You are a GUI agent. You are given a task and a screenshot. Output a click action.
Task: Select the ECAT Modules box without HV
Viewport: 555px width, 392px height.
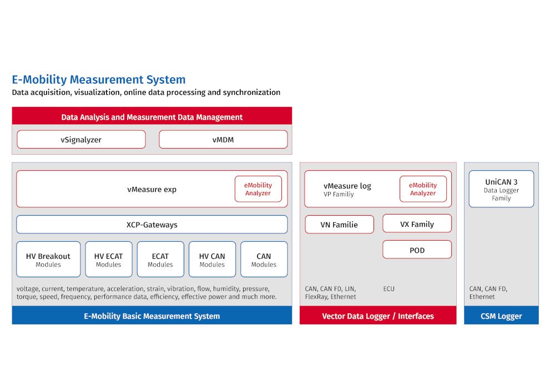tap(160, 259)
